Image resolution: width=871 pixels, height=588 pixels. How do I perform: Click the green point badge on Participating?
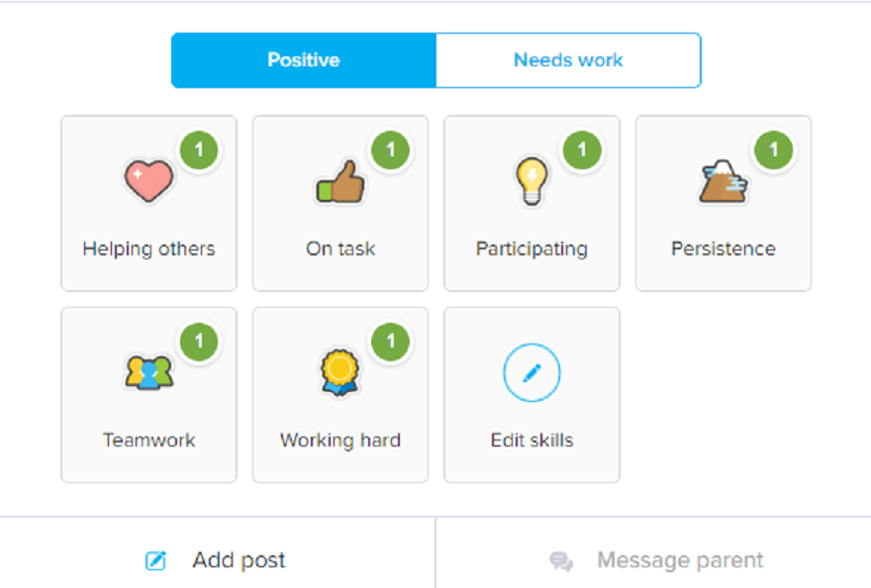click(582, 150)
